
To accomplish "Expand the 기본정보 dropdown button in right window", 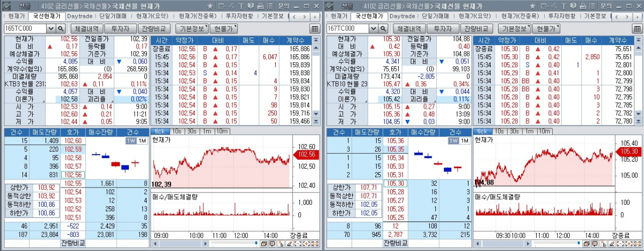I will (515, 28).
